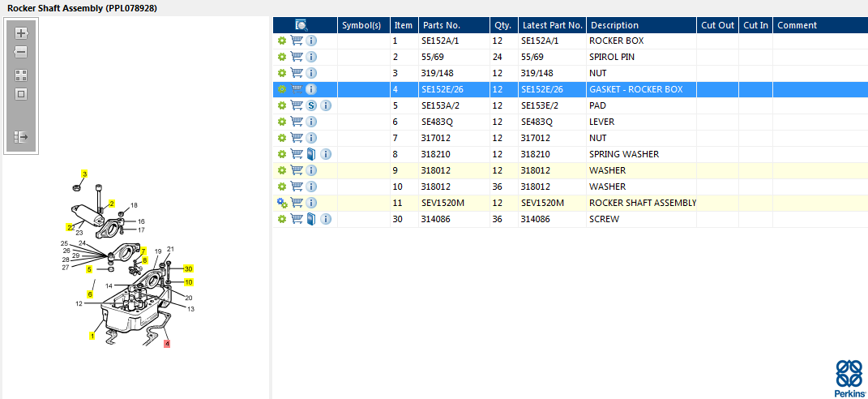
Task: Click the assembly gears icon for SEV1520M
Action: pos(282,203)
